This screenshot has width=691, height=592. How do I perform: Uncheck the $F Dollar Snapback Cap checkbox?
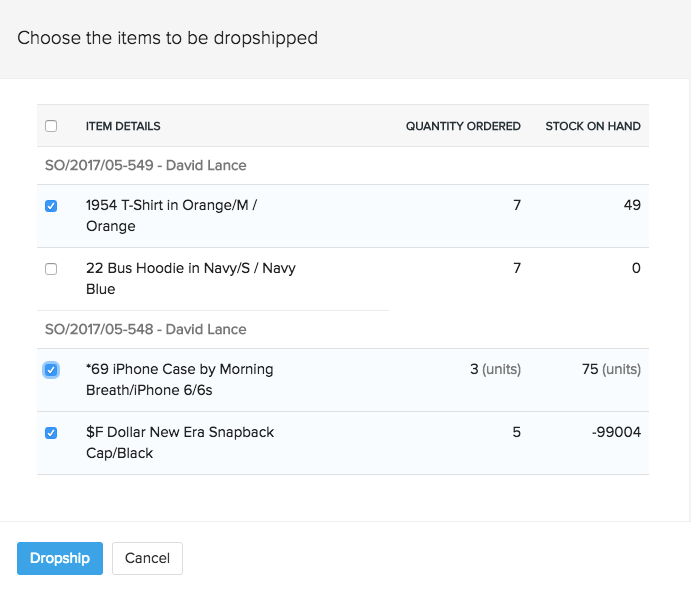51,433
